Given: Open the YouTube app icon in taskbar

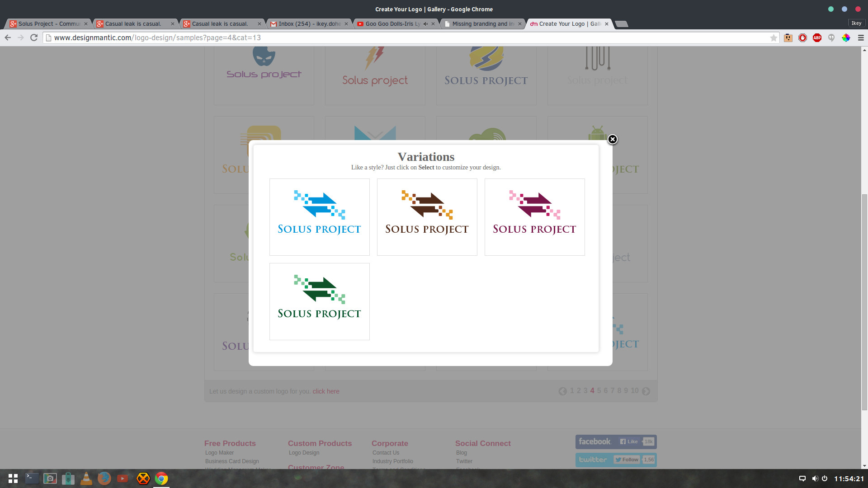Looking at the screenshot, I should point(123,479).
